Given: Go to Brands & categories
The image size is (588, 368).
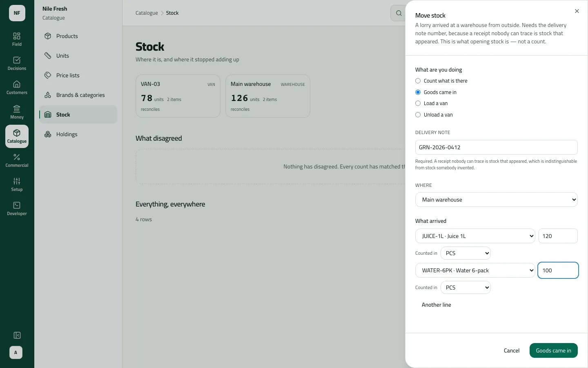Looking at the screenshot, I should tap(78, 95).
